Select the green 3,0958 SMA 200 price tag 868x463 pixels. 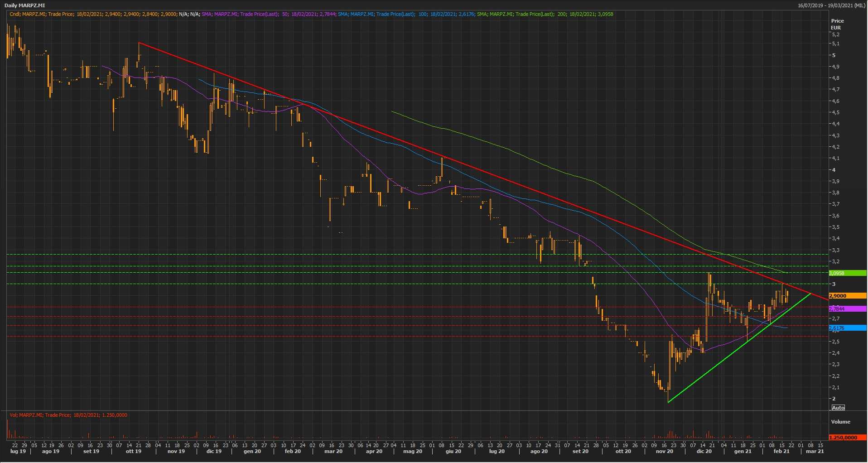coord(847,273)
